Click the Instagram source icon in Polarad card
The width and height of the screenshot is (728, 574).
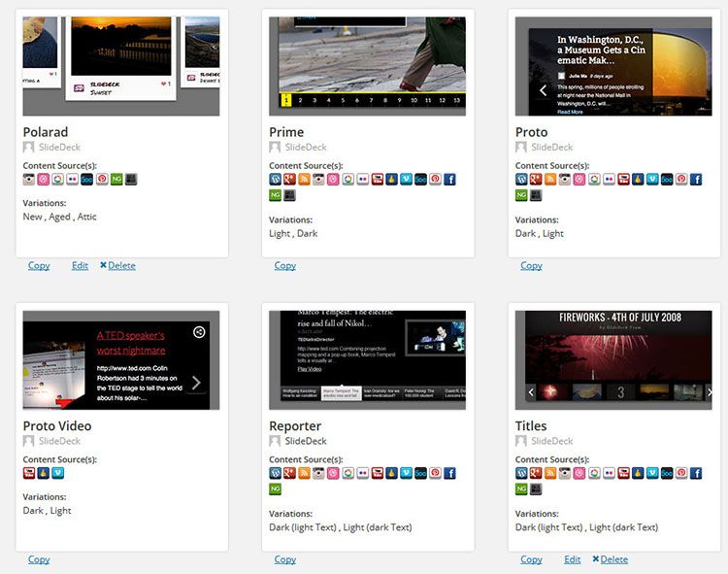click(29, 180)
